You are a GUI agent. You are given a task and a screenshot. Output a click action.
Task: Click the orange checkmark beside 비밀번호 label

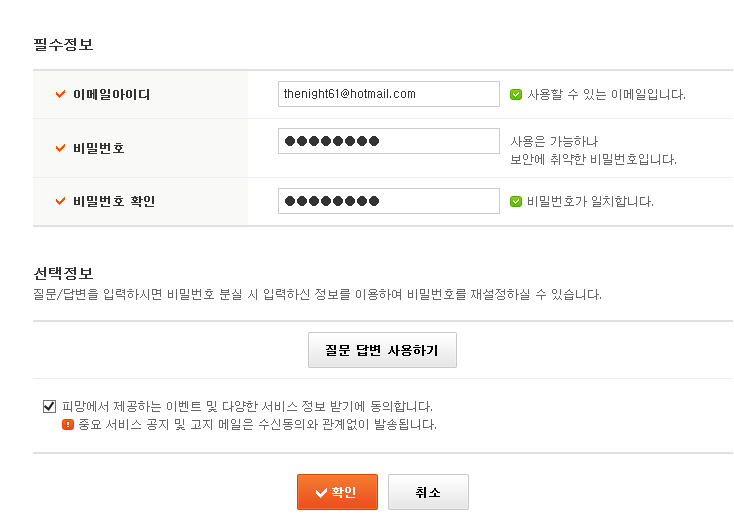tap(60, 148)
